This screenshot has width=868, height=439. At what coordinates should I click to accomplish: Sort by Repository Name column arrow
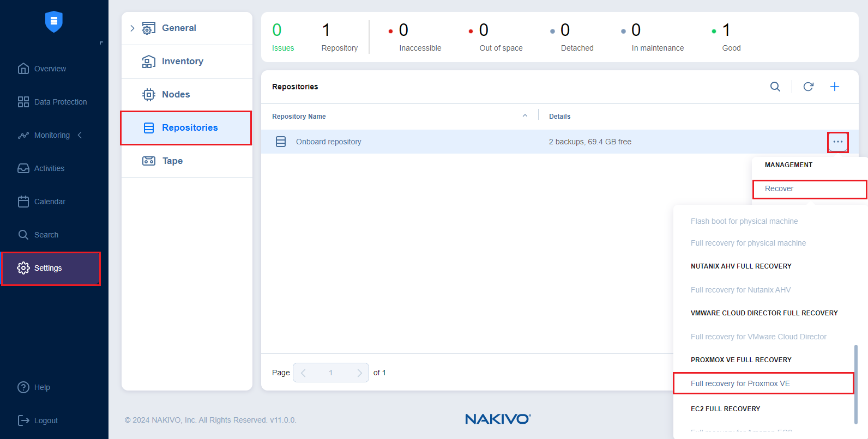pyautogui.click(x=525, y=116)
